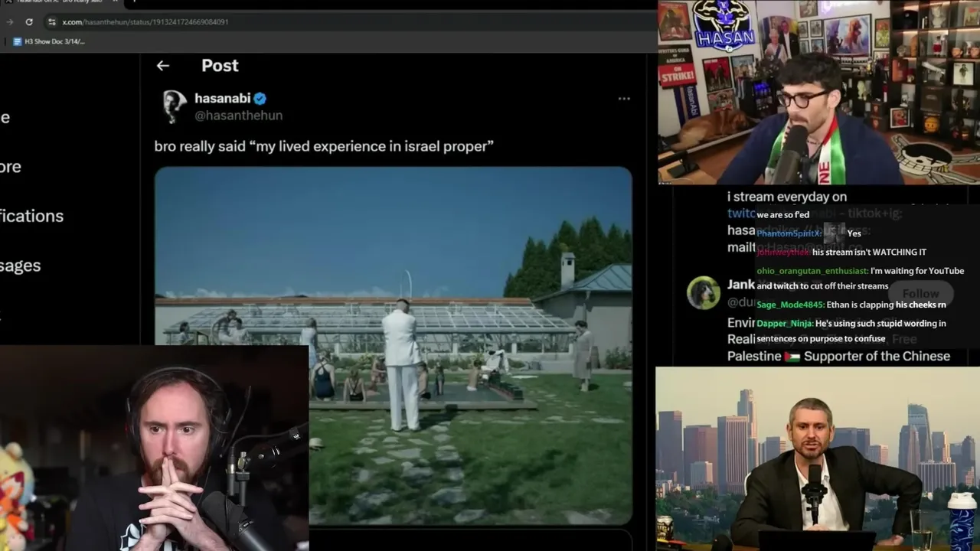Viewport: 980px width, 551px height.
Task: Click the browser forward arrow
Action: [x=9, y=22]
